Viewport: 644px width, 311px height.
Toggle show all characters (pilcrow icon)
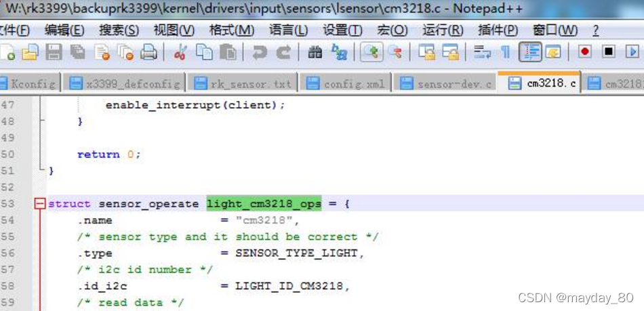[505, 53]
